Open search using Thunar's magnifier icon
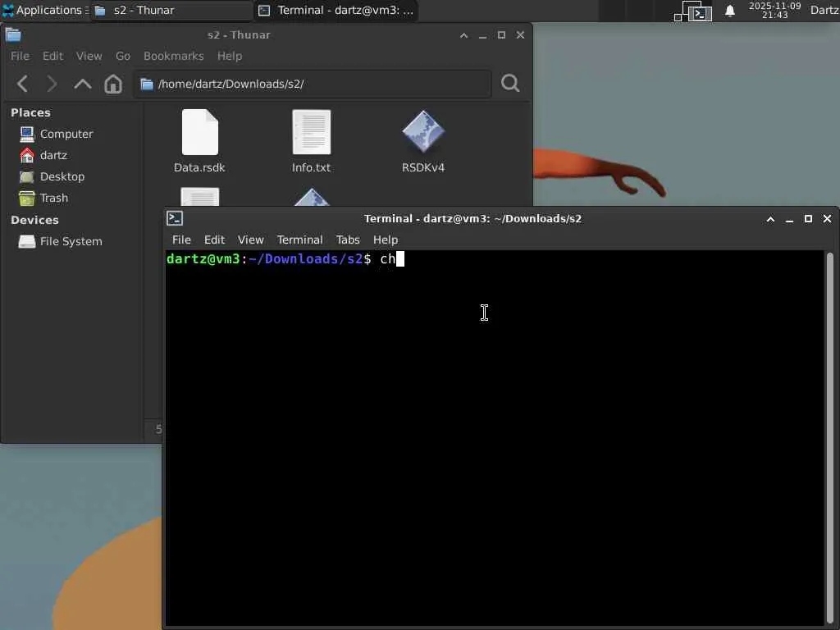840x630 pixels. (510, 83)
